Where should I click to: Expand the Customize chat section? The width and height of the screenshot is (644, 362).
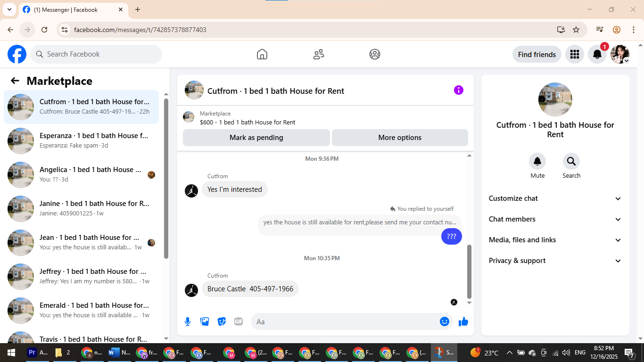[x=555, y=198]
